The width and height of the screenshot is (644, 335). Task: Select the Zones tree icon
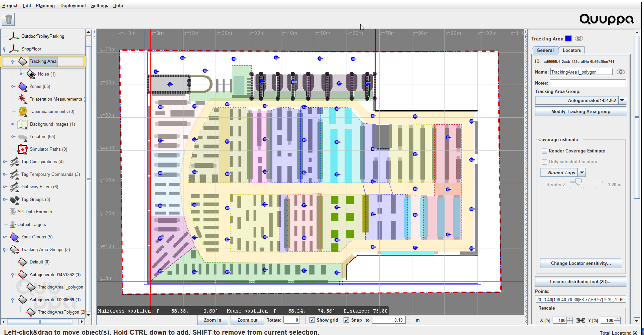point(23,87)
